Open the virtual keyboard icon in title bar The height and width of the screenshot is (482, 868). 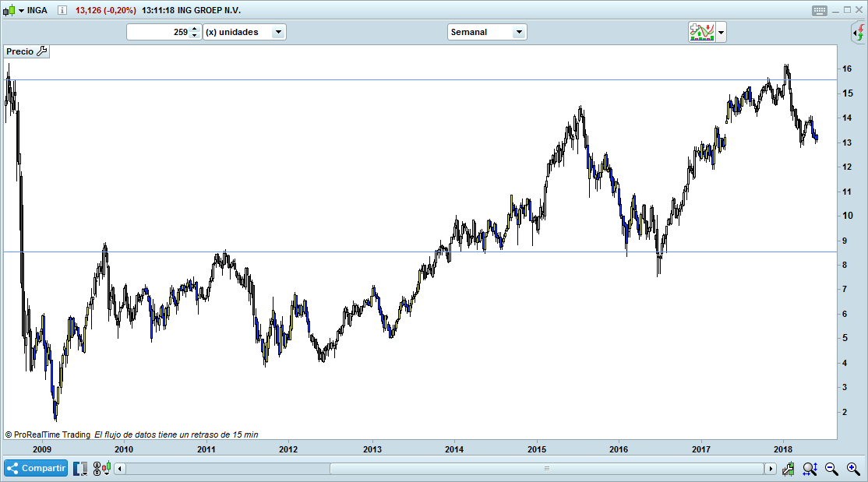[819, 11]
